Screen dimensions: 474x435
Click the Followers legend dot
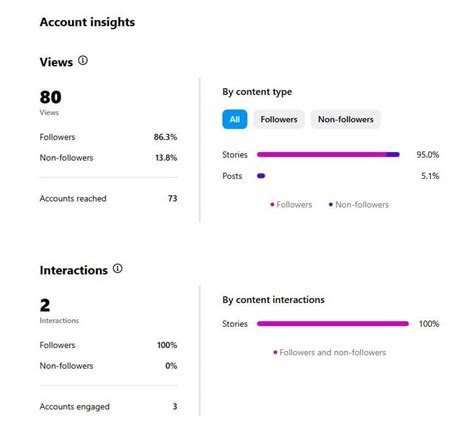[x=272, y=204]
